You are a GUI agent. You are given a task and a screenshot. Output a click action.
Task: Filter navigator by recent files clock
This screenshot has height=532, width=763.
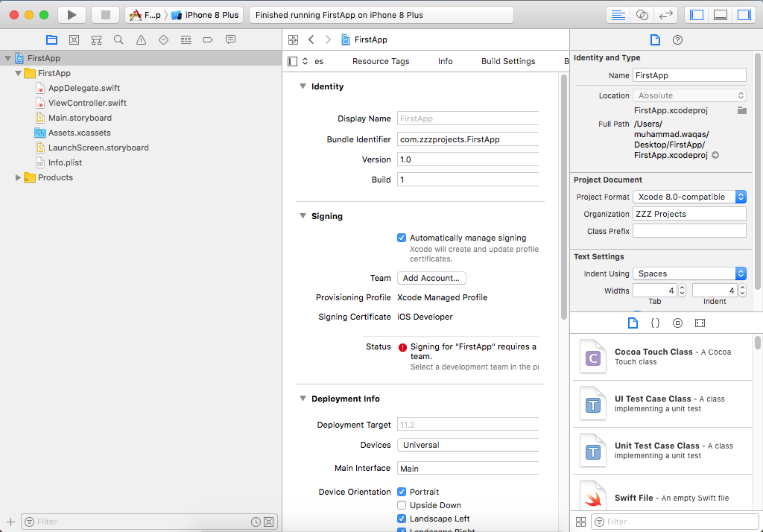[x=256, y=522]
